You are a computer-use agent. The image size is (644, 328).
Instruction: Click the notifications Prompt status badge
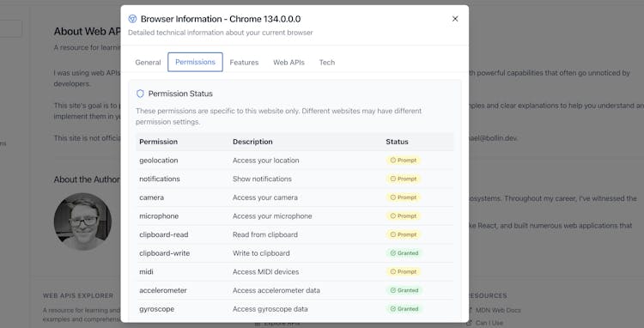coord(404,179)
